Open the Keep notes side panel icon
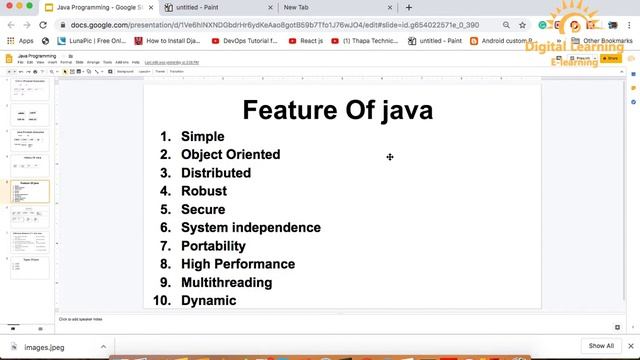The width and height of the screenshot is (640, 360). tap(633, 88)
